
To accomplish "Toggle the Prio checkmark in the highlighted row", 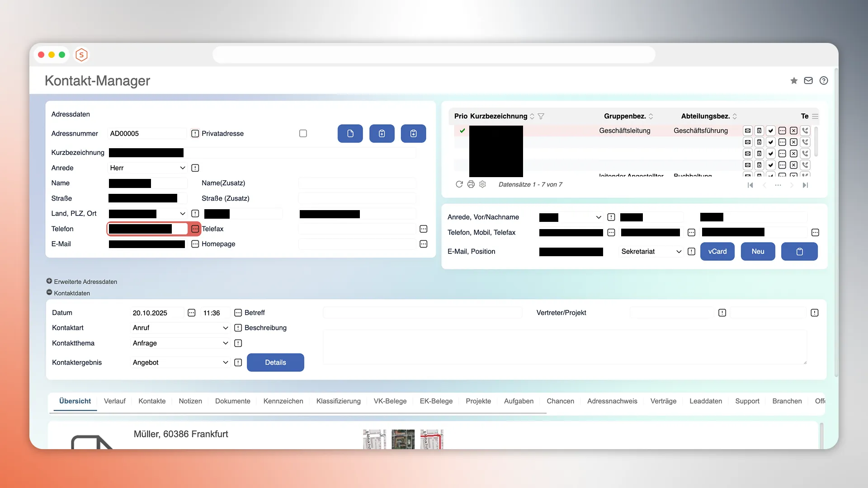I will pos(462,131).
